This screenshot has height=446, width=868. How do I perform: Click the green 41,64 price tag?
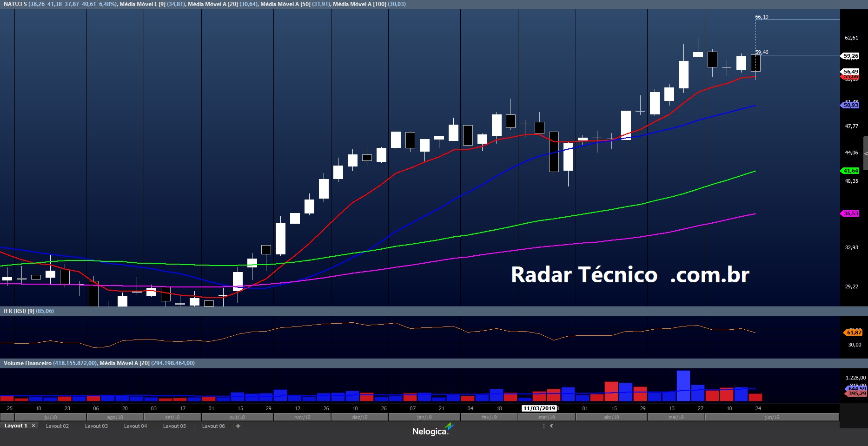[x=851, y=171]
